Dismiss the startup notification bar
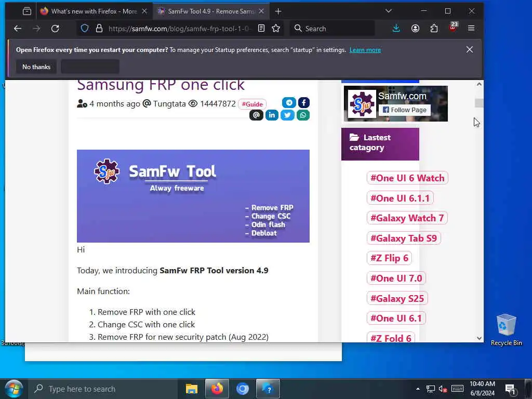 point(470,49)
